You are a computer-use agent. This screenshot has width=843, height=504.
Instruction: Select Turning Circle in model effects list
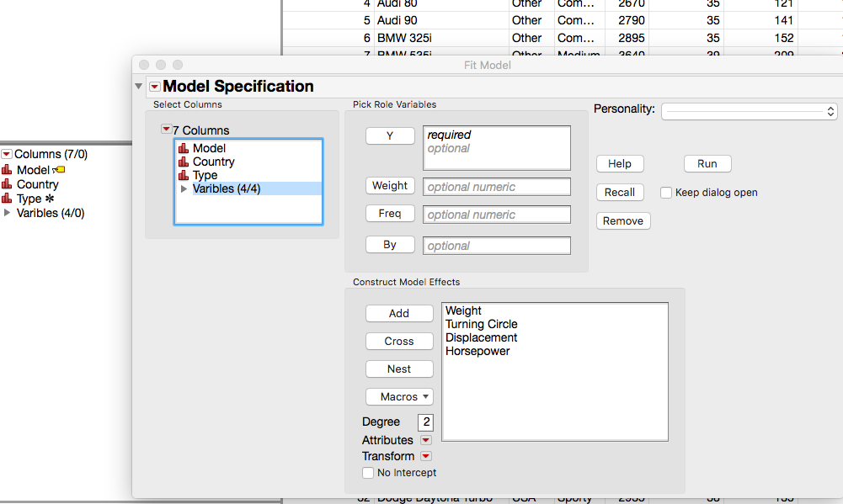point(481,324)
